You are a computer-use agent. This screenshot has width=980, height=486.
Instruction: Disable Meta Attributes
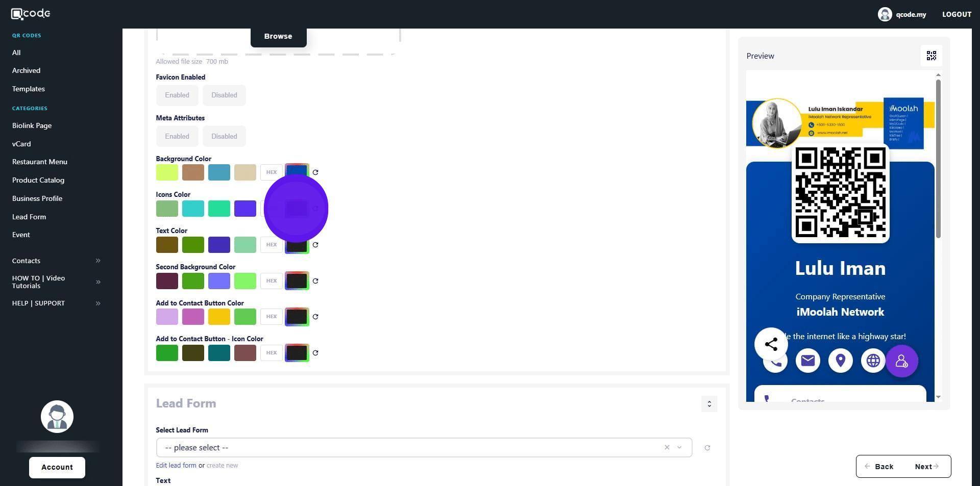(x=224, y=136)
